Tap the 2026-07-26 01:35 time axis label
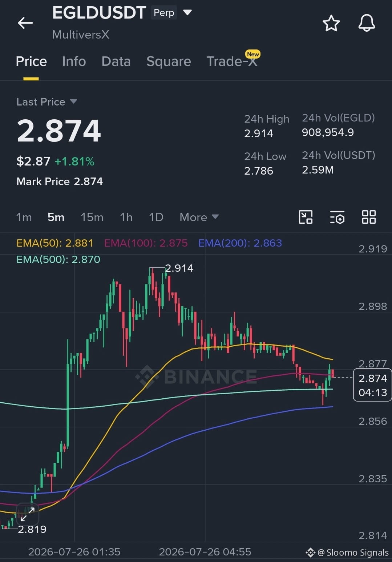 [x=74, y=552]
